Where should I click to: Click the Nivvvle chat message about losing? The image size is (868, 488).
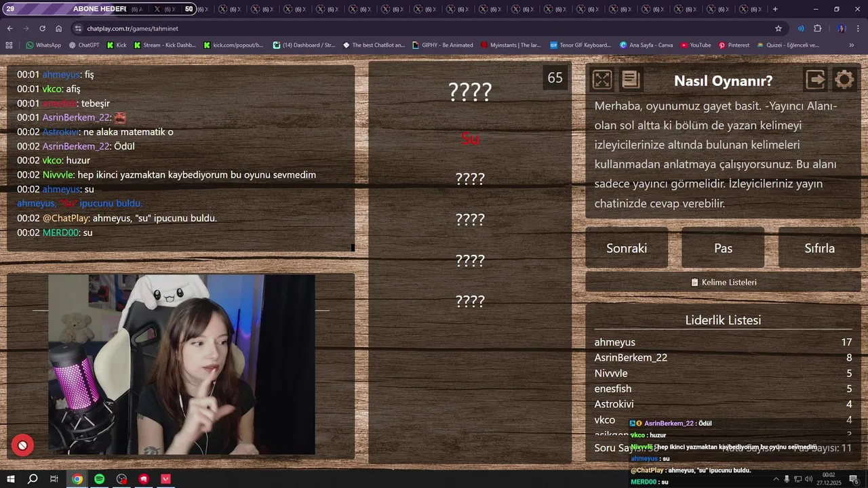click(x=166, y=175)
